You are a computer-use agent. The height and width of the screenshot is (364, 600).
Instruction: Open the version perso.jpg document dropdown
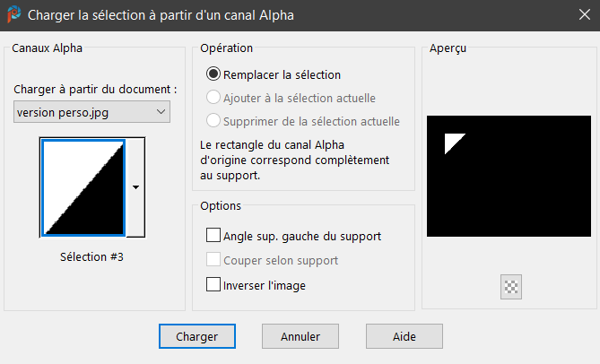click(92, 111)
